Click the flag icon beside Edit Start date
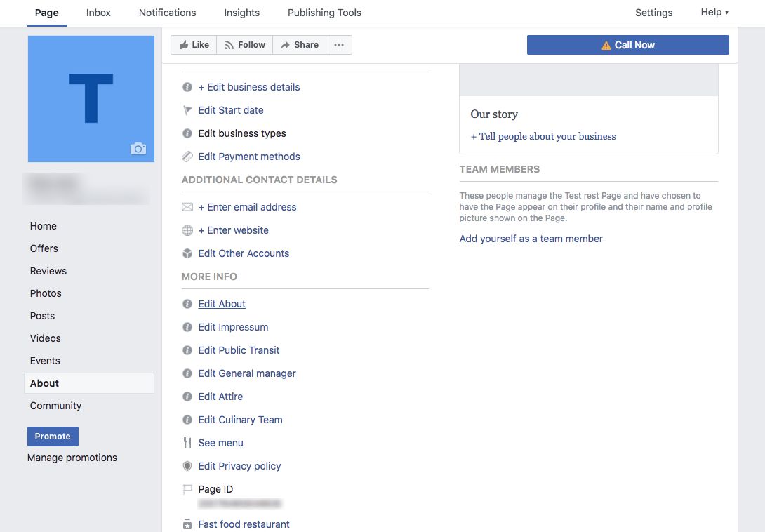Viewport: 765px width, 532px height. 187,110
